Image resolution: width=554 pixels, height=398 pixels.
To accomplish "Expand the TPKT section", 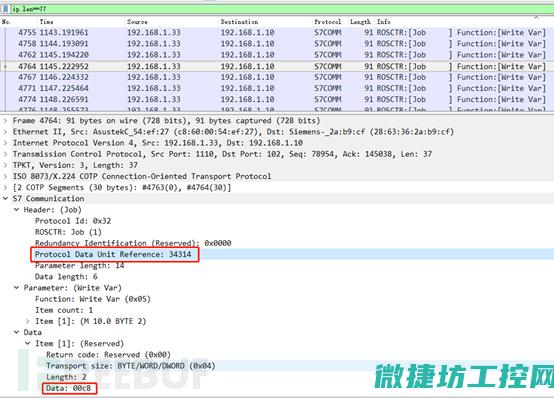I will tap(5, 165).
